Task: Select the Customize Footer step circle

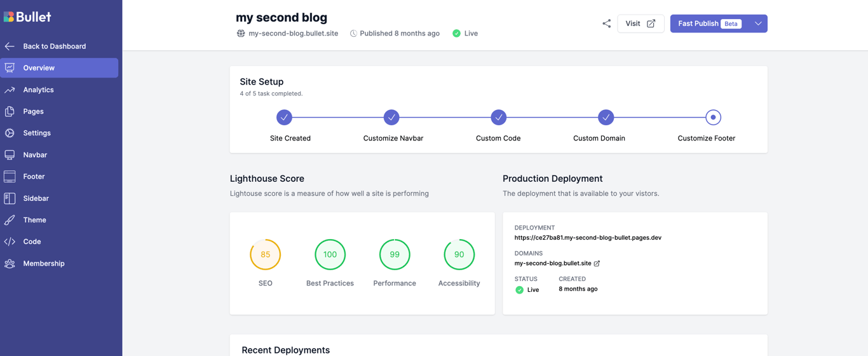Action: tap(713, 118)
